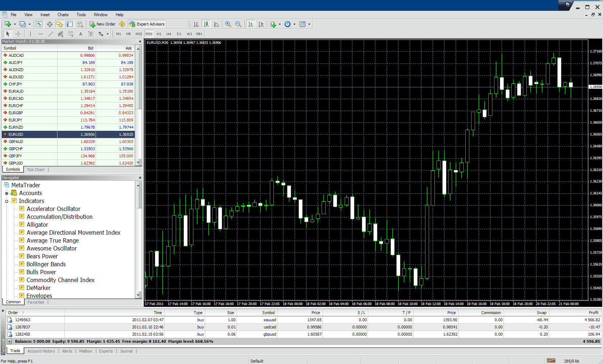This screenshot has height=364, width=603.
Task: Open the New Chart dropdown arrow
Action: tap(15, 24)
